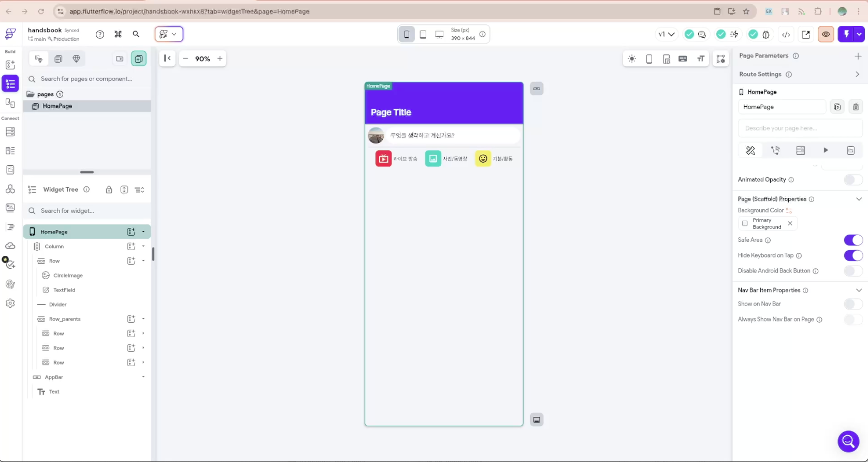Open the View Code icon
Viewport: 868px width, 462px height.
coord(786,34)
